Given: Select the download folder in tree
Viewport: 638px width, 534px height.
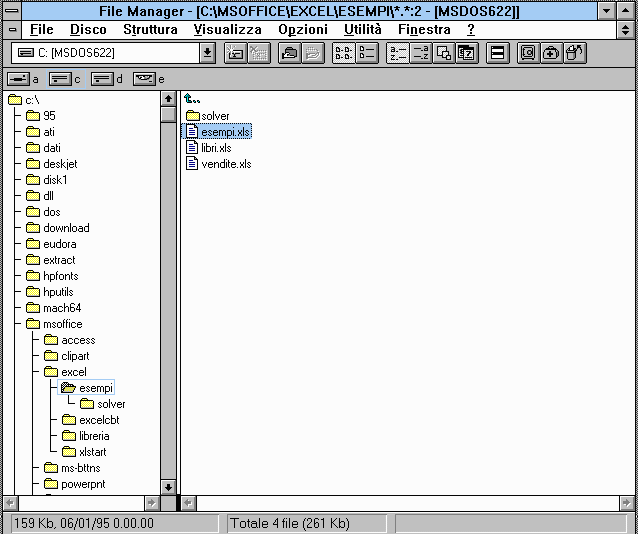Looking at the screenshot, I should pyautogui.click(x=65, y=228).
